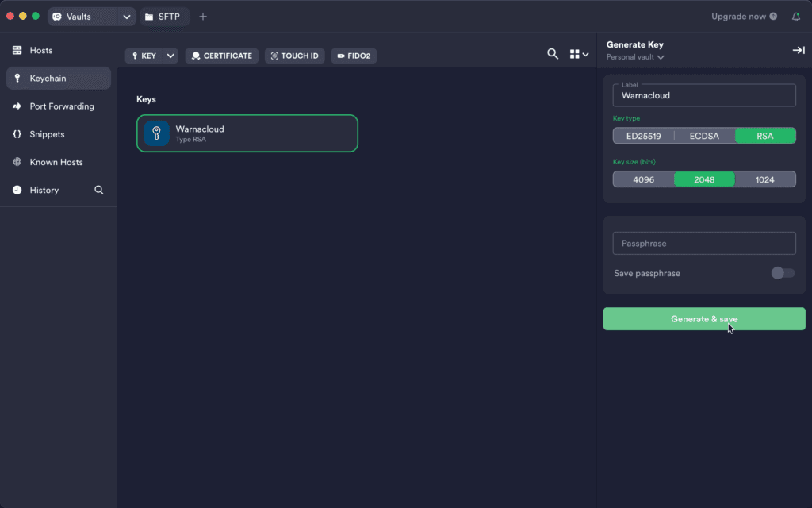The width and height of the screenshot is (812, 508).
Task: Click the Warnacloud key icon
Action: tap(156, 133)
